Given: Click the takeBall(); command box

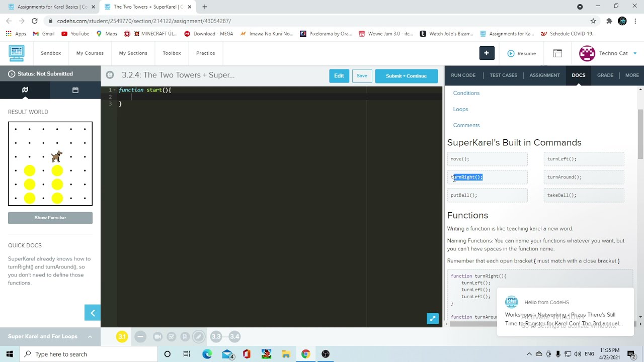Looking at the screenshot, I should [584, 195].
